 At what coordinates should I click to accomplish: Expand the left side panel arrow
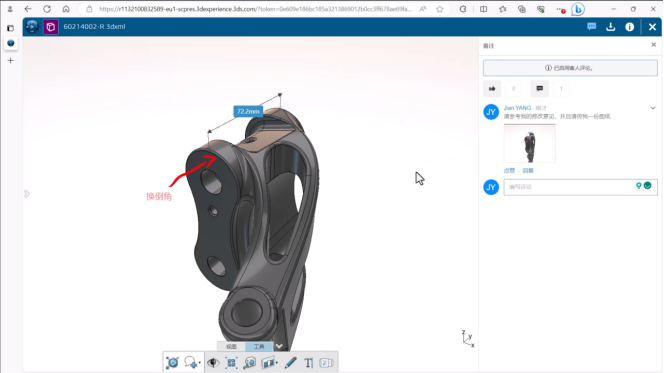[27, 194]
